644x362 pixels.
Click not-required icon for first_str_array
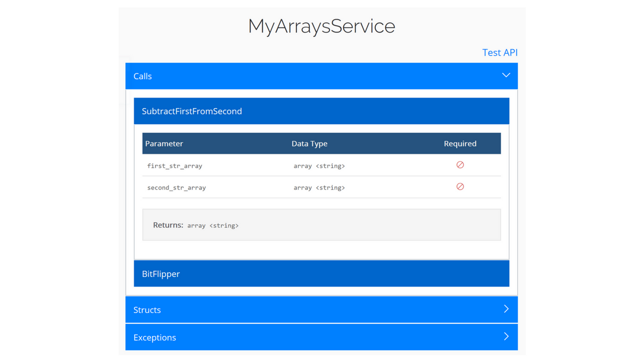click(x=460, y=165)
